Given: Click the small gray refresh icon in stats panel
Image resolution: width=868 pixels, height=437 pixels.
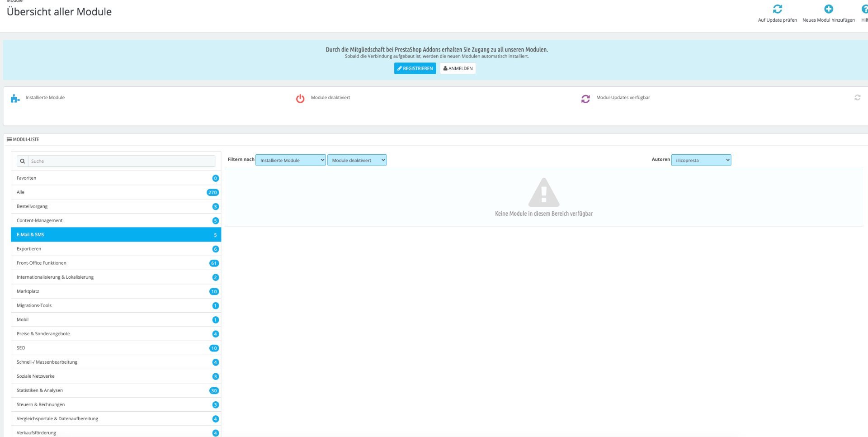Looking at the screenshot, I should tap(857, 97).
